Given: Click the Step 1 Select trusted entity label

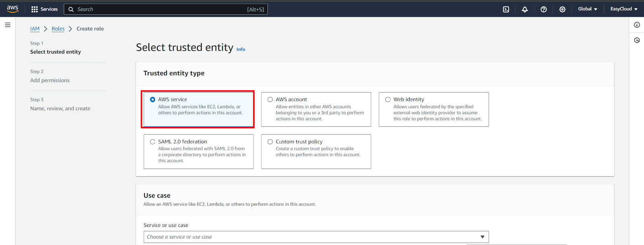Looking at the screenshot, I should [56, 52].
